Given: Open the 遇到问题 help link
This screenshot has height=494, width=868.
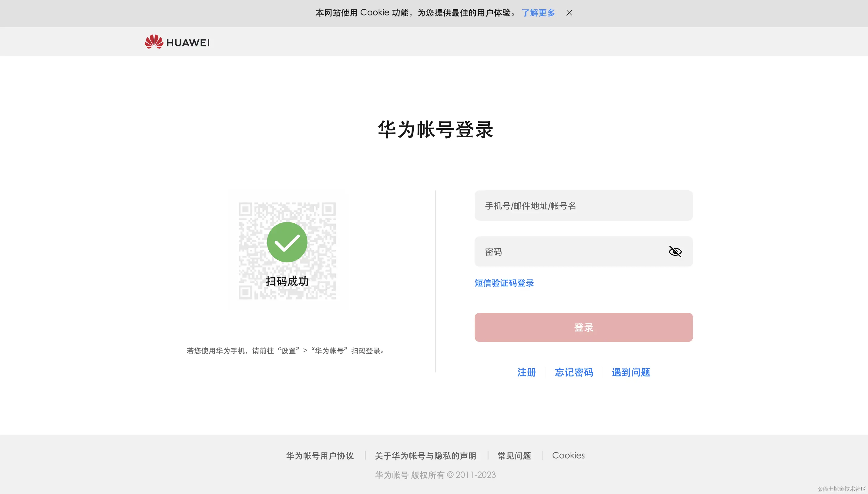Looking at the screenshot, I should 631,372.
